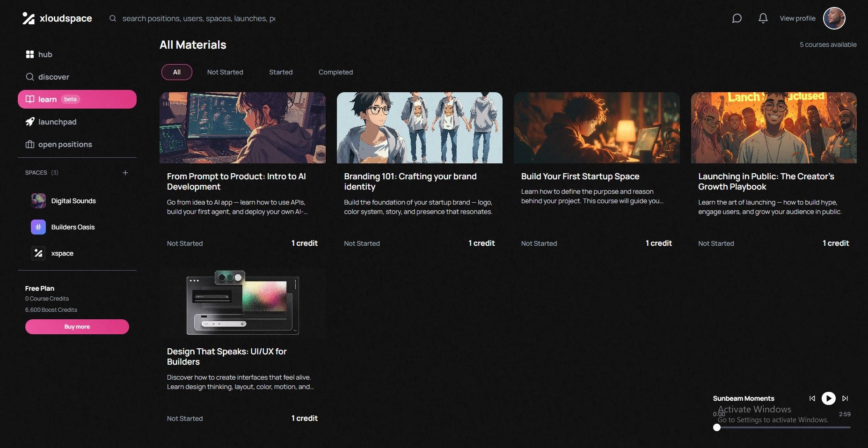Click the xloudspace brand name

click(x=66, y=18)
